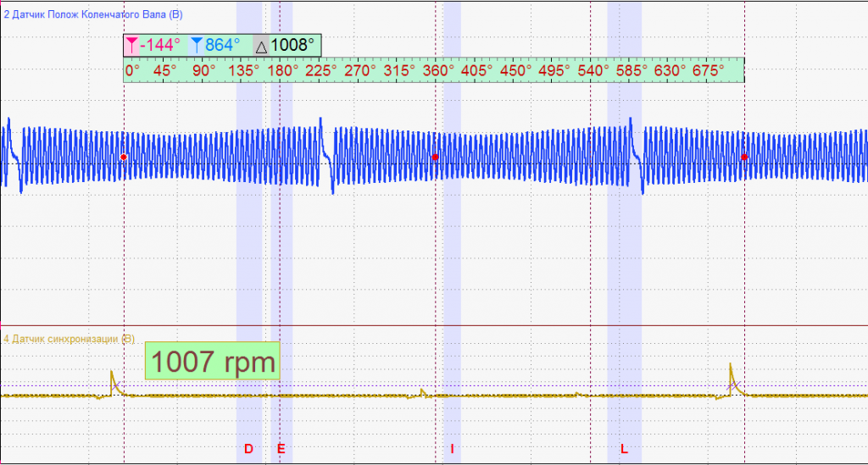Viewport: 868px width, 465px height.
Task: Click the channel 2 crankshaft sensor label
Action: point(93,14)
